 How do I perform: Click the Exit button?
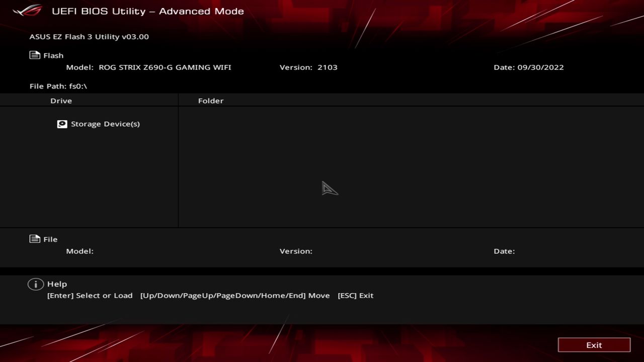point(594,345)
